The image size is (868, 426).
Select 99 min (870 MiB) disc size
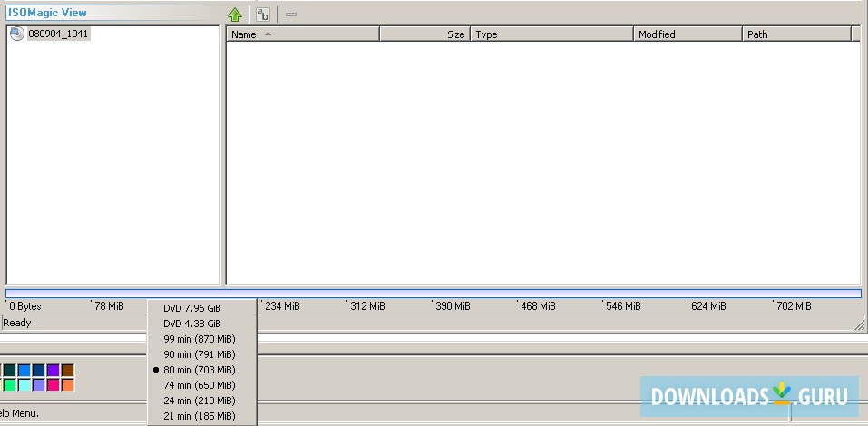pos(202,339)
